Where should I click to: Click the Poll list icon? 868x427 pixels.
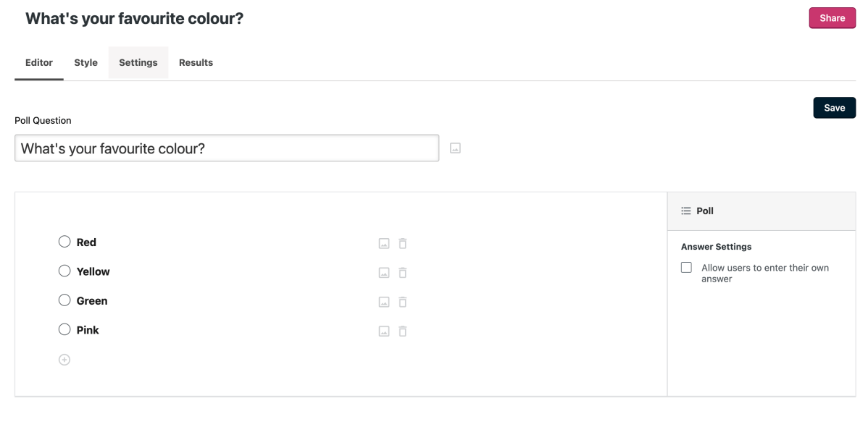point(686,211)
